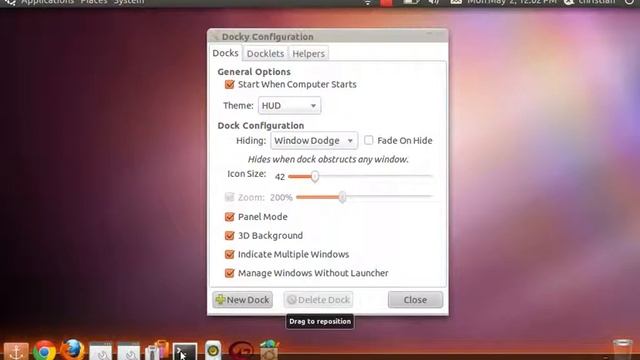Click the speaker-shaped icon in the dock
The image size is (640, 360).
tap(213, 350)
